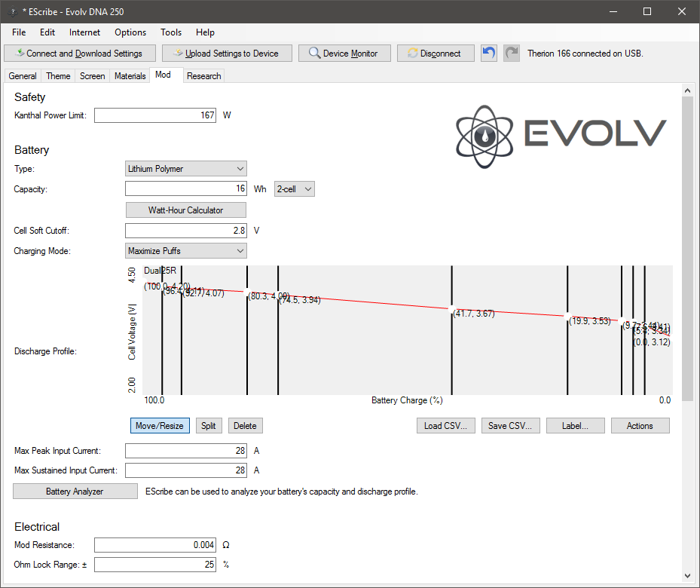Expand the 2-cell count dropdown
The height and width of the screenshot is (588, 700).
tap(294, 189)
